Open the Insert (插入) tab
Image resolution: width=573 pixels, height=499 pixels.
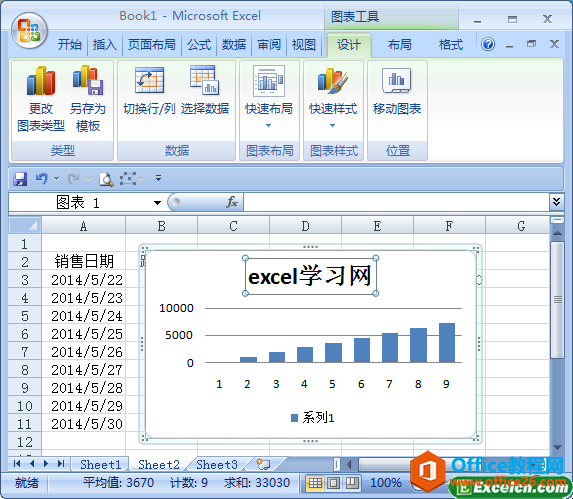click(105, 45)
